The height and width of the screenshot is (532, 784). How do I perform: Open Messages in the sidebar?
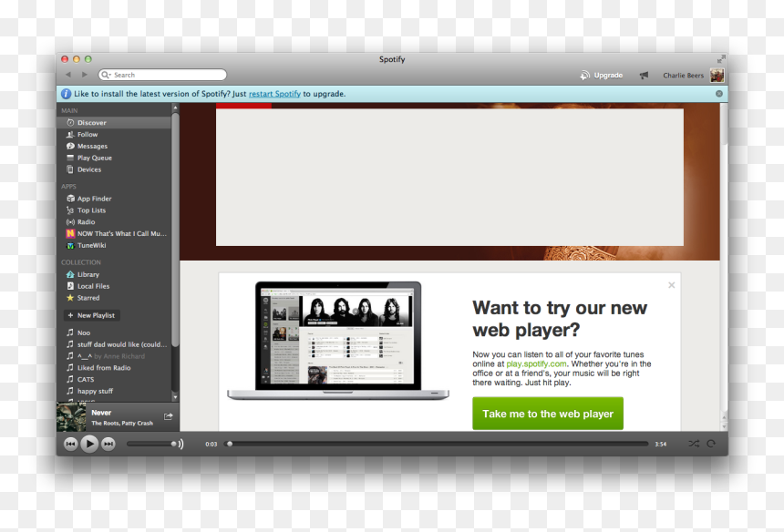[x=115, y=146]
